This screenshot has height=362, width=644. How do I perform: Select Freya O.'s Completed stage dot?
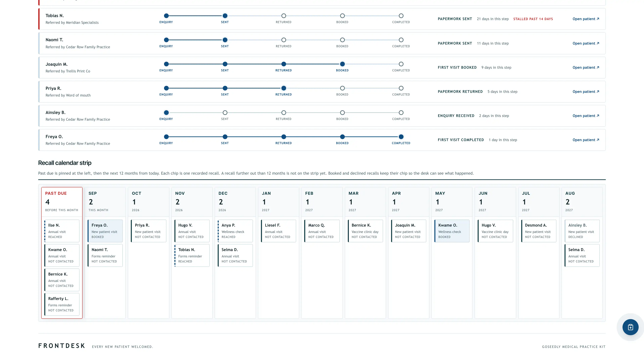pos(401,137)
